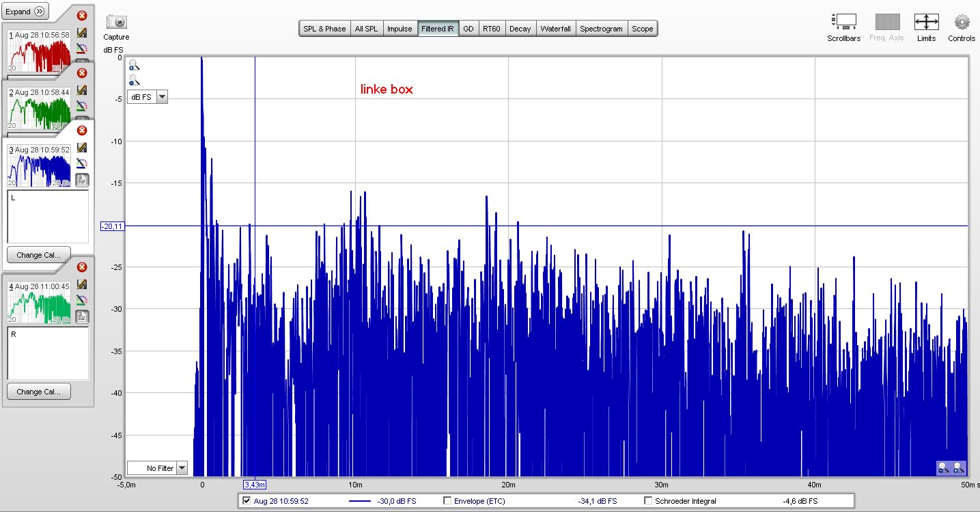This screenshot has height=512, width=980.
Task: Click the greyed Freq. Axis icon
Action: 887,22
